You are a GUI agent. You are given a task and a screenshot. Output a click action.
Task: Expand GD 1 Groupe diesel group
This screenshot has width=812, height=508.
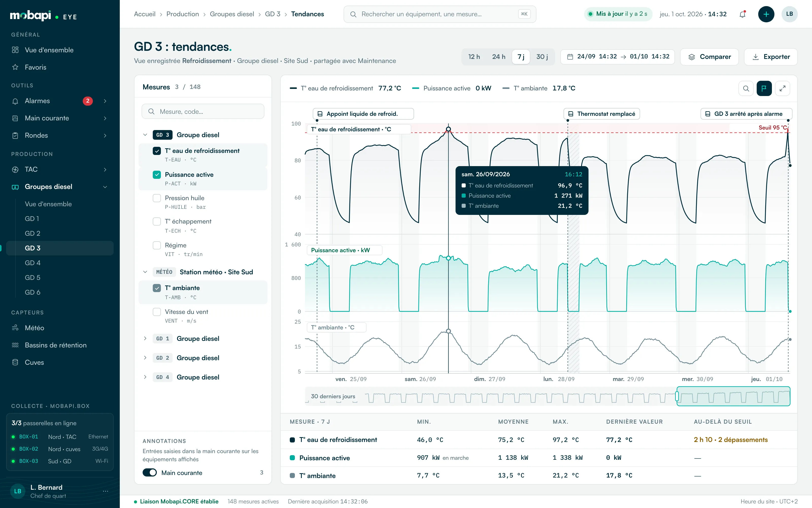(145, 338)
